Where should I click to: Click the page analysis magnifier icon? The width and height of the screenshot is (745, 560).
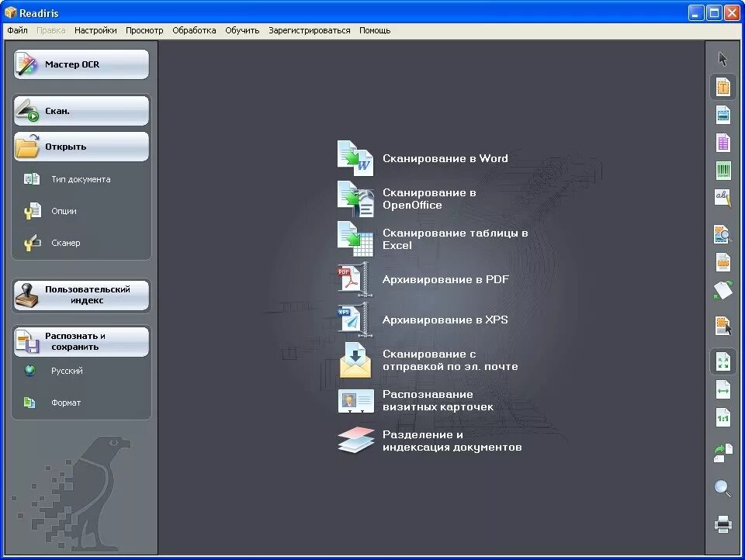click(722, 235)
